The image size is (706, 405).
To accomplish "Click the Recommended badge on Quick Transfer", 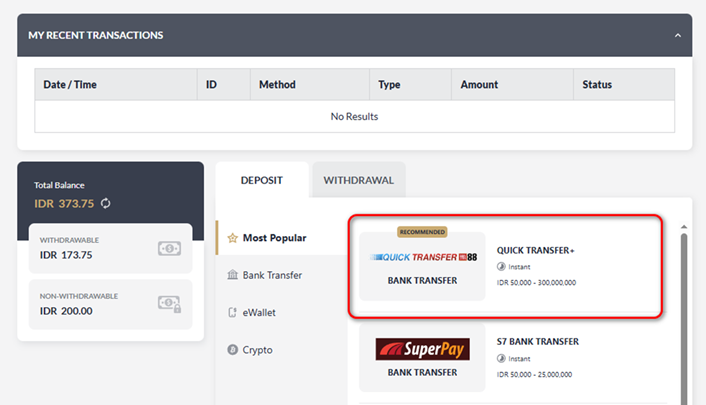I will tap(422, 232).
